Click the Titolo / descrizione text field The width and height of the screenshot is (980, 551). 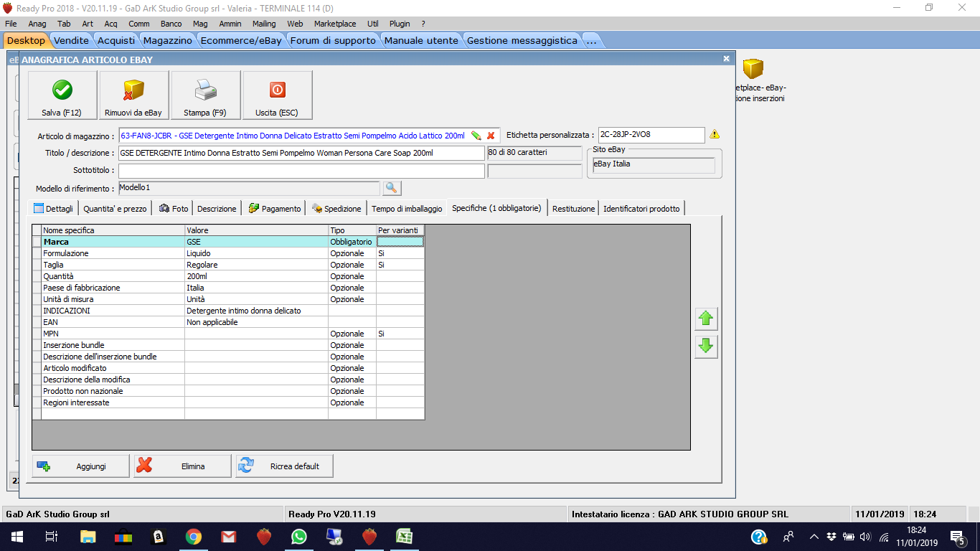(x=301, y=153)
